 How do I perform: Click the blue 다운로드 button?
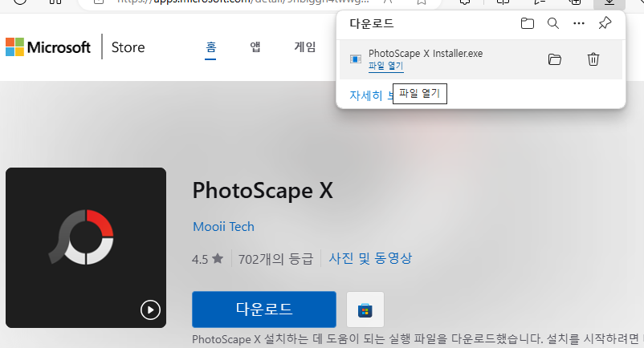point(264,310)
